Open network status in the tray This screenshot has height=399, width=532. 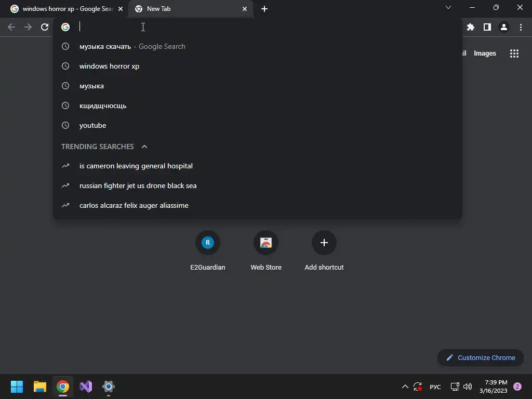pyautogui.click(x=455, y=387)
